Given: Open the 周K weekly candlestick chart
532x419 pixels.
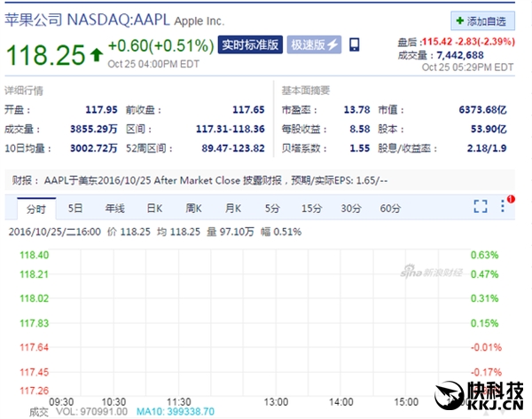Looking at the screenshot, I should [x=193, y=208].
